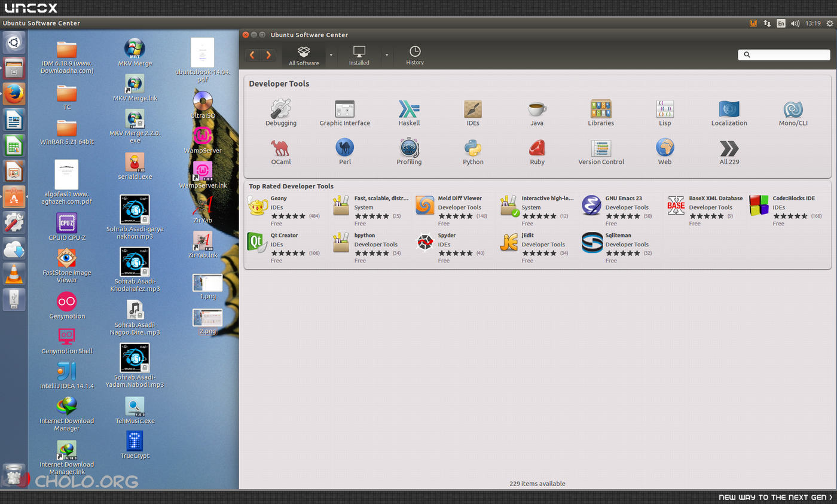Open the Ruby category
This screenshot has width=837, height=504.
pos(537,152)
